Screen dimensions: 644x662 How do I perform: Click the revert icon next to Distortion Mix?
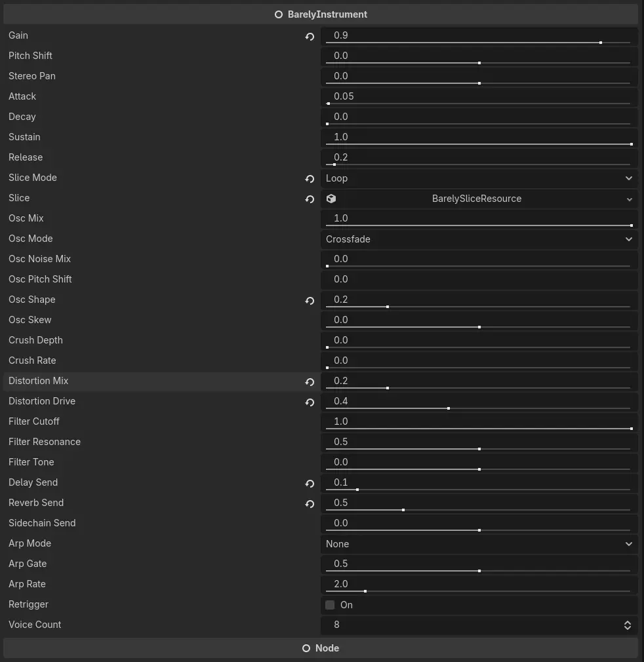tap(310, 381)
